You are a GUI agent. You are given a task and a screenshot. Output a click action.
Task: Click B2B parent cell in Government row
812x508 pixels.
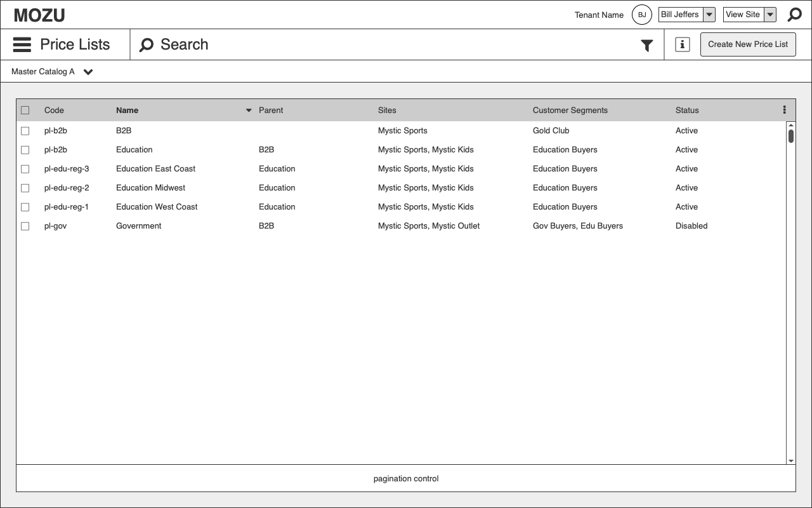[x=266, y=226]
